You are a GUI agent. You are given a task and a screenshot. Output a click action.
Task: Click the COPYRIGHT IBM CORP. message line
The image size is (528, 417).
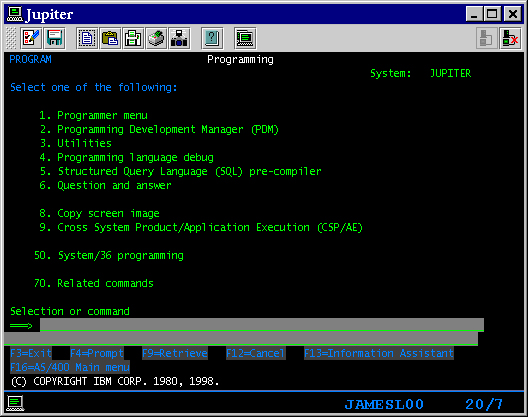(x=115, y=381)
